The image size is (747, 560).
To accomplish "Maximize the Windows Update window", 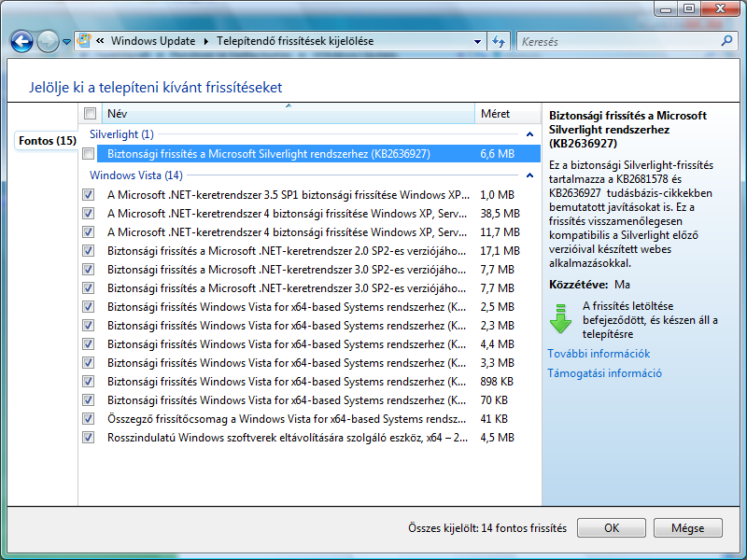I will coord(689,8).
